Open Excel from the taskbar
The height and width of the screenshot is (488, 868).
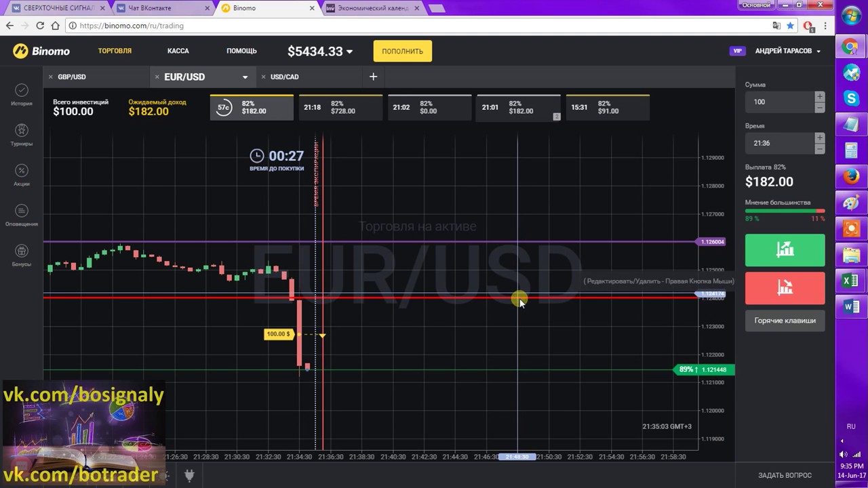[851, 281]
